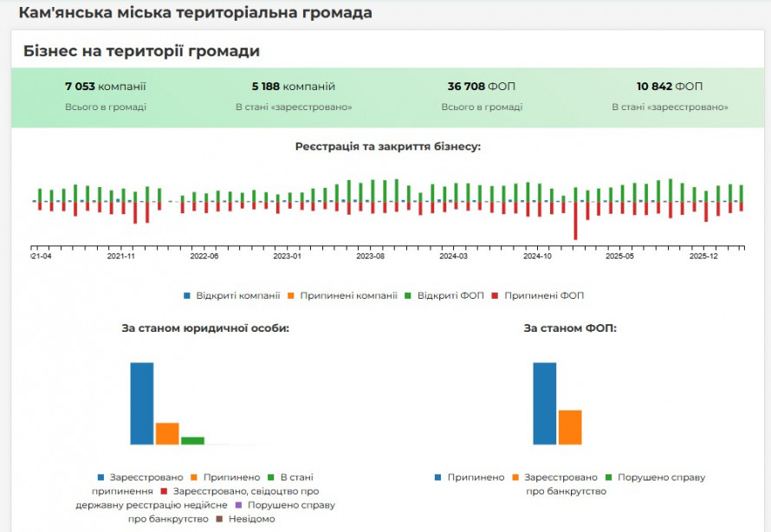Toggle the 'Відкриті ФОП' legend item

(x=450, y=295)
